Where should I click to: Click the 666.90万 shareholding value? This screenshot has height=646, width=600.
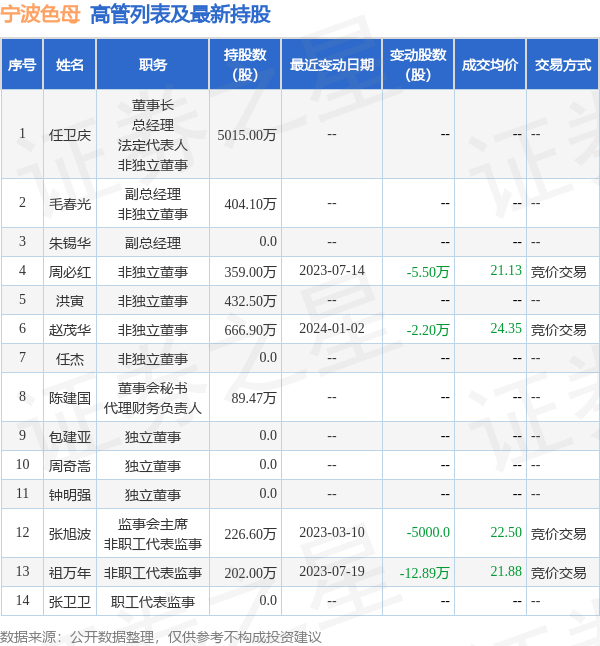pos(251,330)
